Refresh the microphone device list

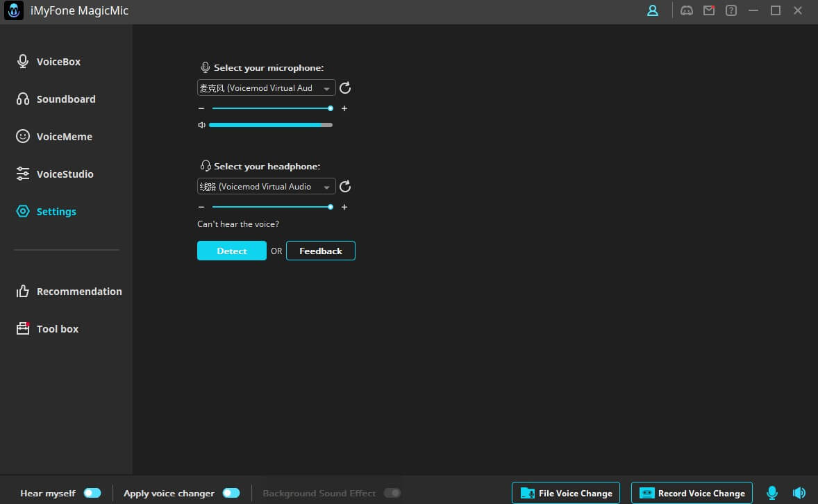coord(345,87)
